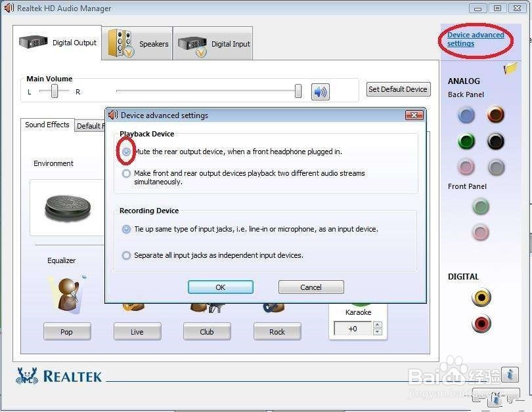Select separate all input jacks option
Image resolution: width=532 pixels, height=412 pixels.
pyautogui.click(x=126, y=255)
